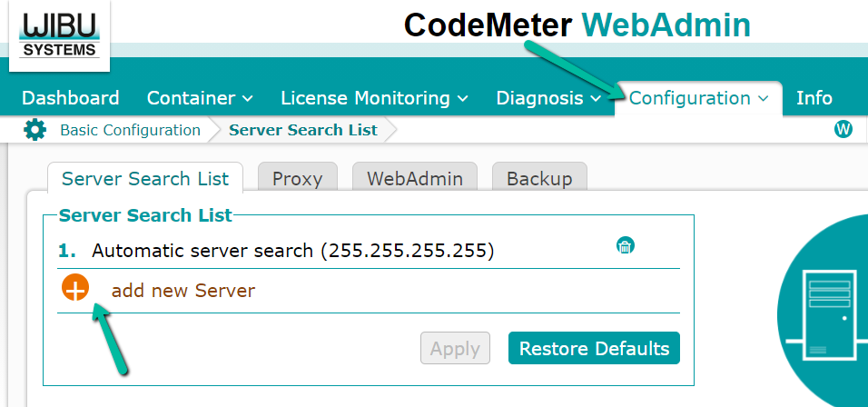Switch to the WebAdmin tab

tap(415, 178)
